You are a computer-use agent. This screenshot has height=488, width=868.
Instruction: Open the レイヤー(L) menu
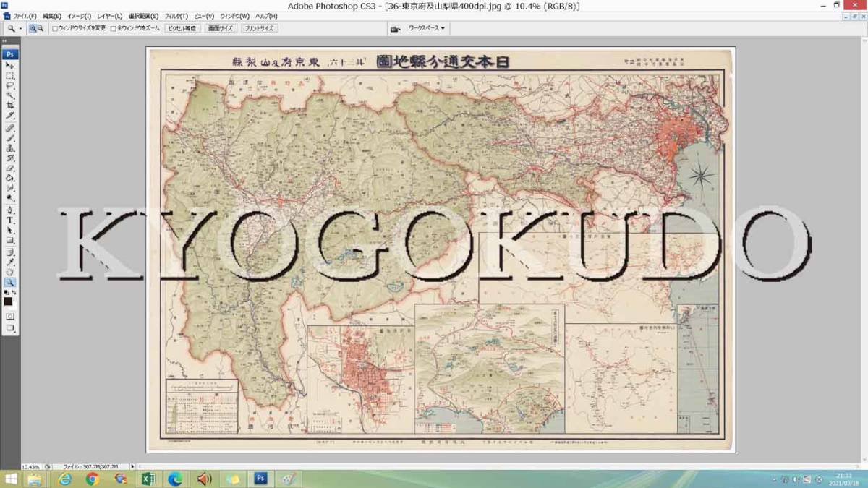(110, 16)
